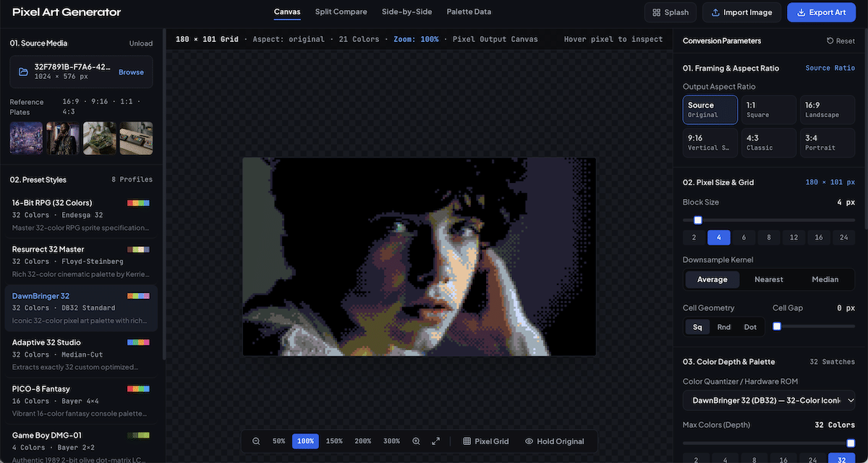Click the fullscreen expand icon
This screenshot has height=463, width=868.
click(435, 441)
